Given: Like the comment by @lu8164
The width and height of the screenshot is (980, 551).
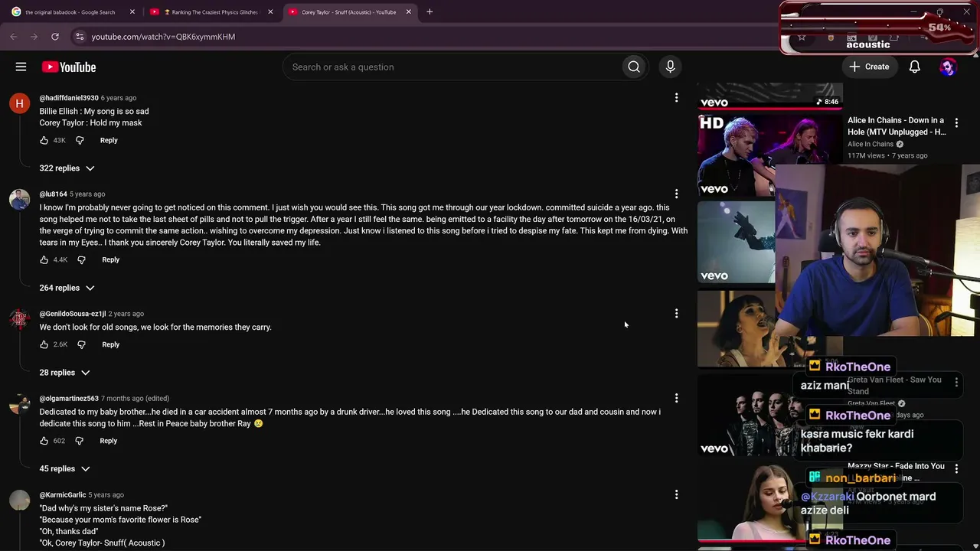Looking at the screenshot, I should click(44, 259).
